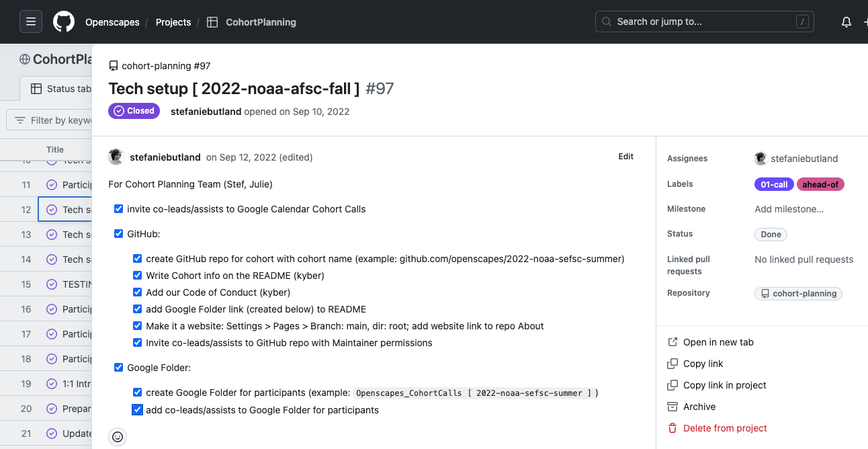Click the Copy link icon

672,364
